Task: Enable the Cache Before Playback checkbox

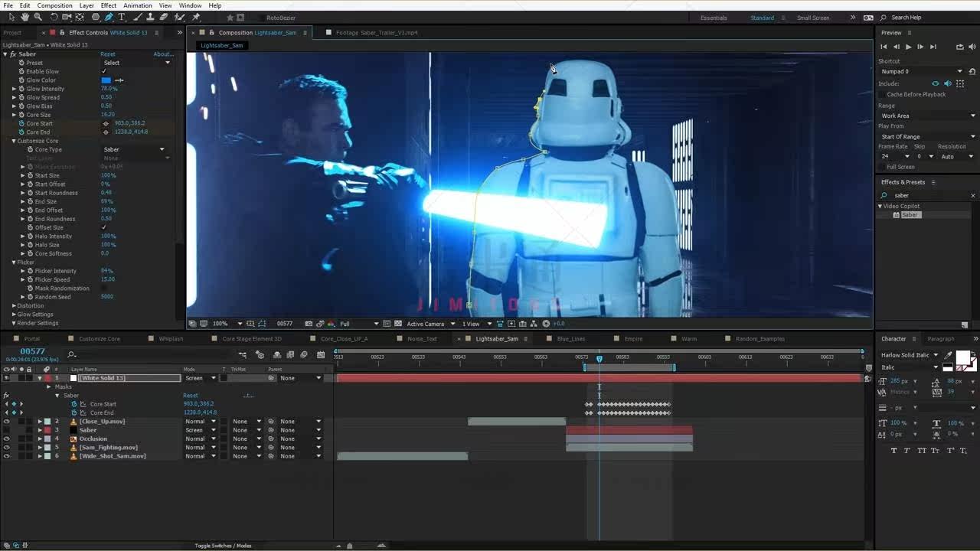Action: click(882, 94)
